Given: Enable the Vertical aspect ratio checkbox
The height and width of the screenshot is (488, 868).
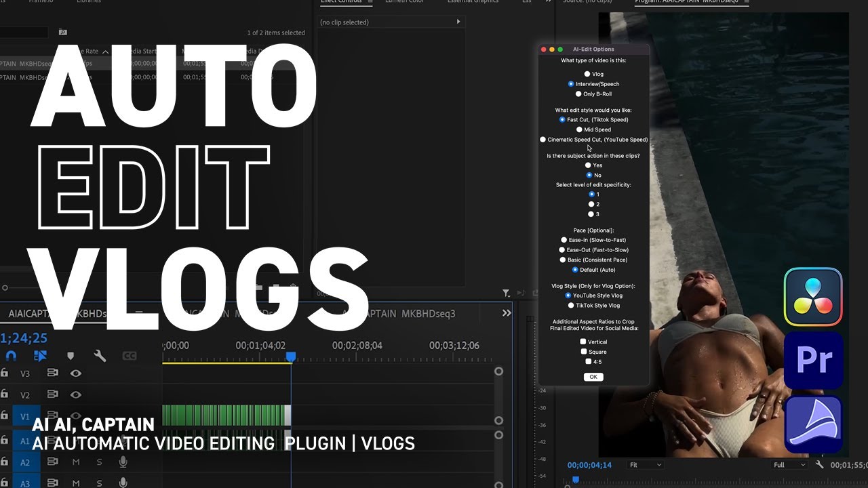Looking at the screenshot, I should tap(583, 342).
